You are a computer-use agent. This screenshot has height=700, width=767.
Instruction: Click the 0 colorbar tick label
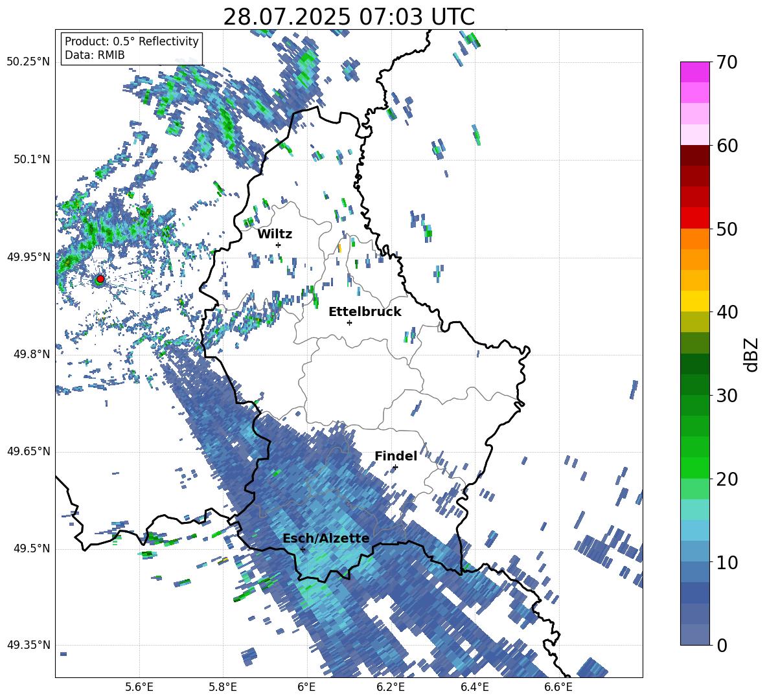pos(722,645)
